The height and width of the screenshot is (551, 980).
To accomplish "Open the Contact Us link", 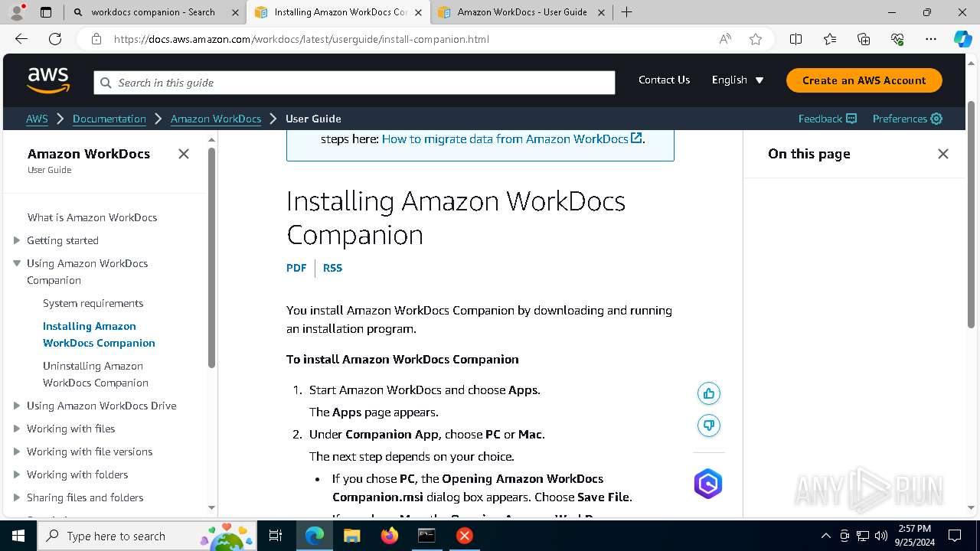I will point(664,80).
